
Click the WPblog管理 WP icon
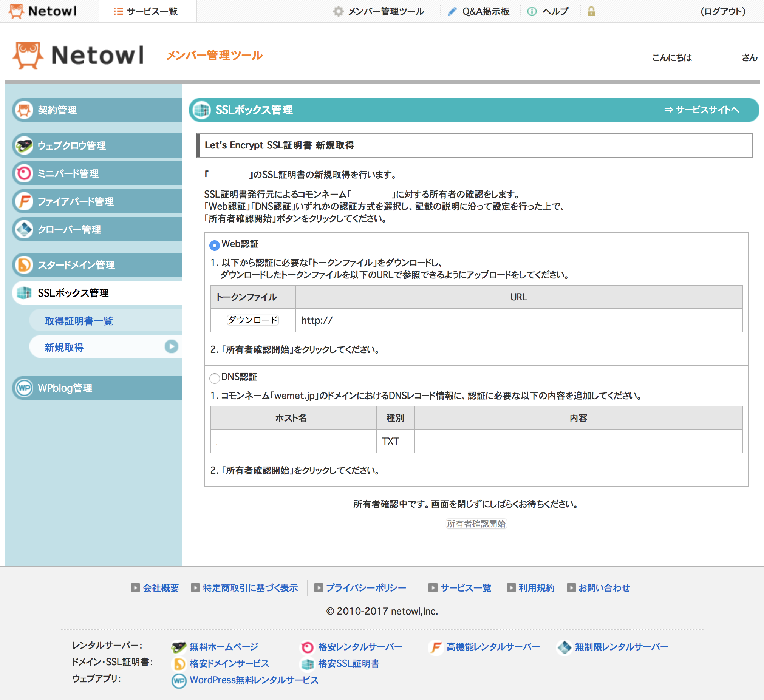[25, 388]
